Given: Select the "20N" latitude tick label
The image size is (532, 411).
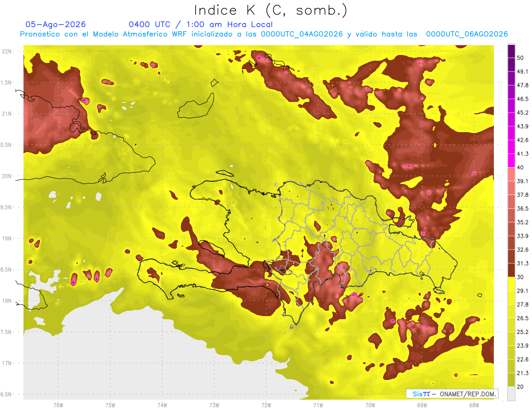Looking at the screenshot, I should [x=7, y=176].
